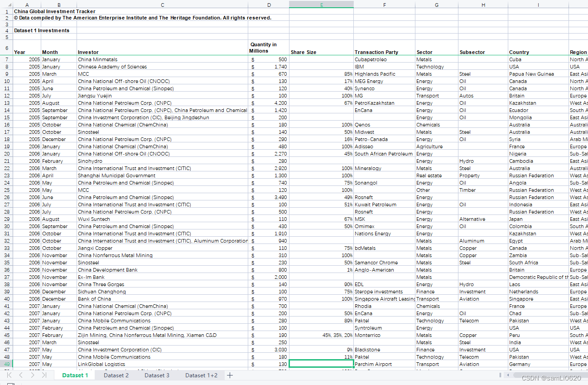Screen dimensions: 588x385
Task: Select column I by its header
Action: pos(538,5)
